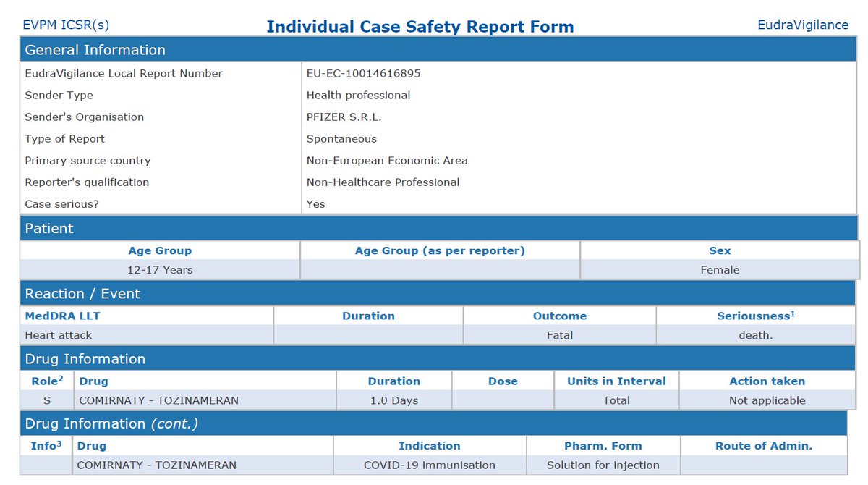Select the Female cell
Viewport: 868px width, 485px height.
point(720,269)
